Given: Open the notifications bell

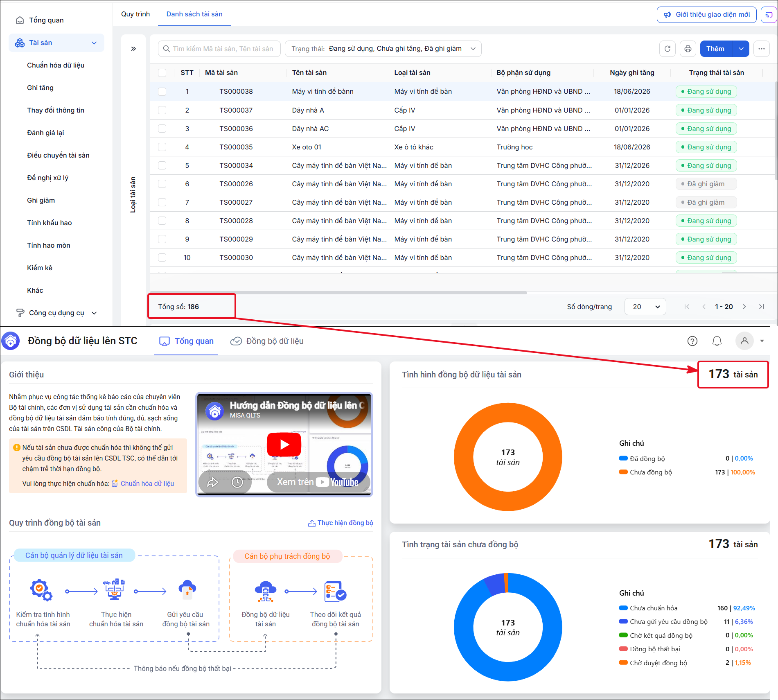Looking at the screenshot, I should [717, 341].
